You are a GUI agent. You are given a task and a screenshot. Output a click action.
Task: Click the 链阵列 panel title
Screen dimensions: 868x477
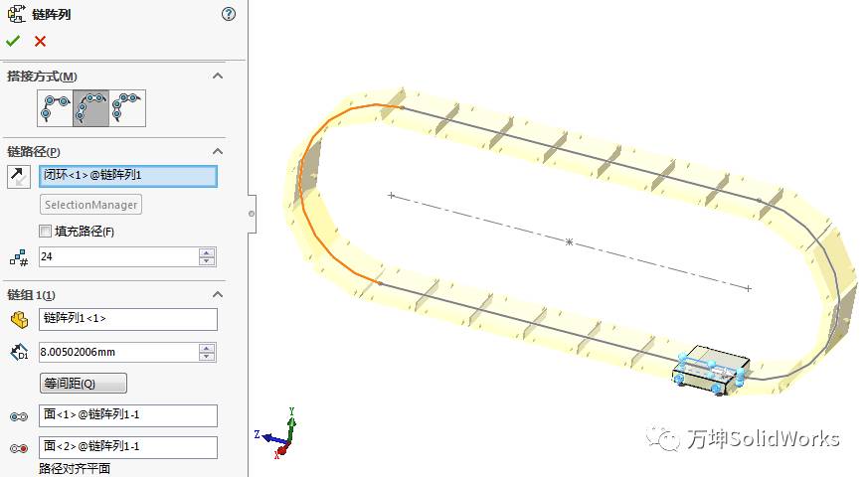[52, 14]
